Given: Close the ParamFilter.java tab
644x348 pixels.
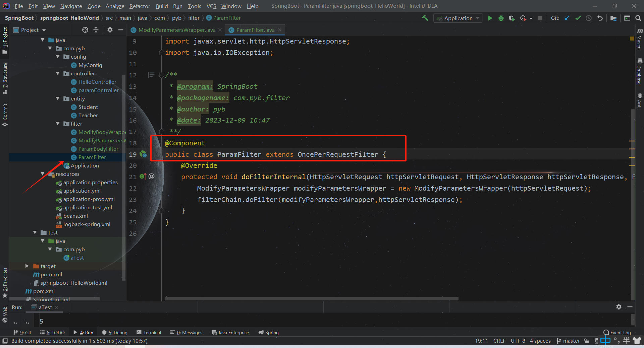Looking at the screenshot, I should click(x=279, y=30).
